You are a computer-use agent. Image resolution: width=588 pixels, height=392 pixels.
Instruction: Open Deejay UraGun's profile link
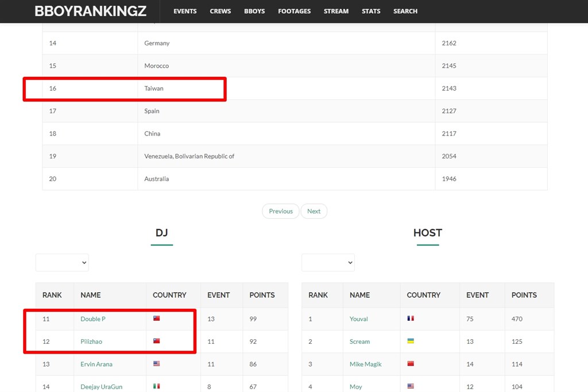(101, 386)
